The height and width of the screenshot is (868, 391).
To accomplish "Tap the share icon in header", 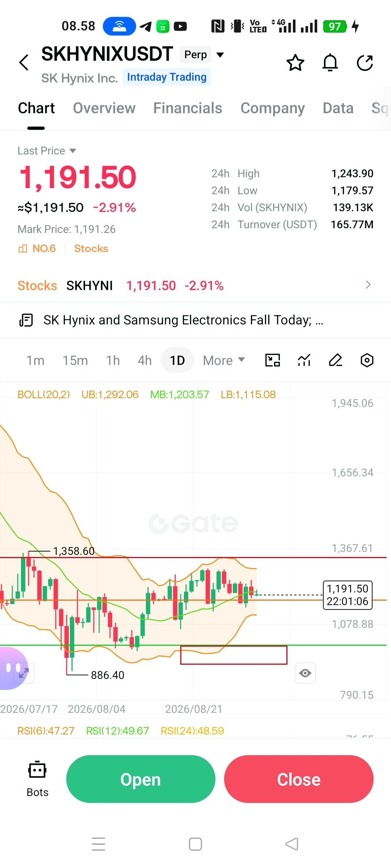I will pos(365,63).
